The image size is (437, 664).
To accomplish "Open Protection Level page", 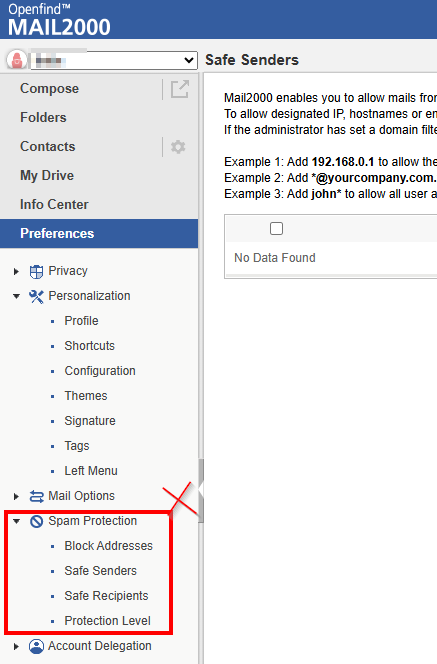I will tap(107, 621).
